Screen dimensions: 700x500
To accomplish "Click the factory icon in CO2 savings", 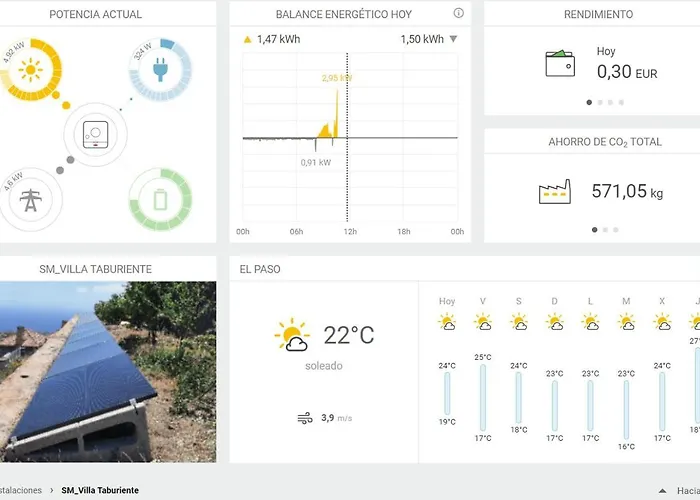I will (555, 191).
